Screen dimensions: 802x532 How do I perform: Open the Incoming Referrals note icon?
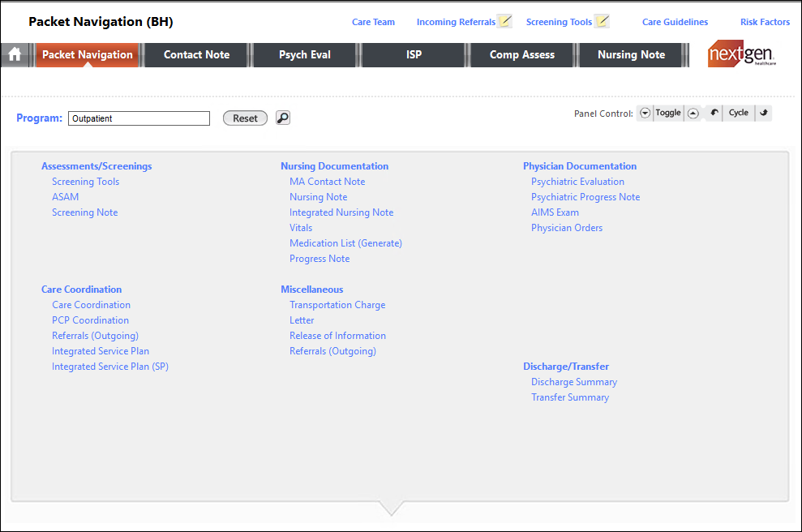[x=505, y=22]
